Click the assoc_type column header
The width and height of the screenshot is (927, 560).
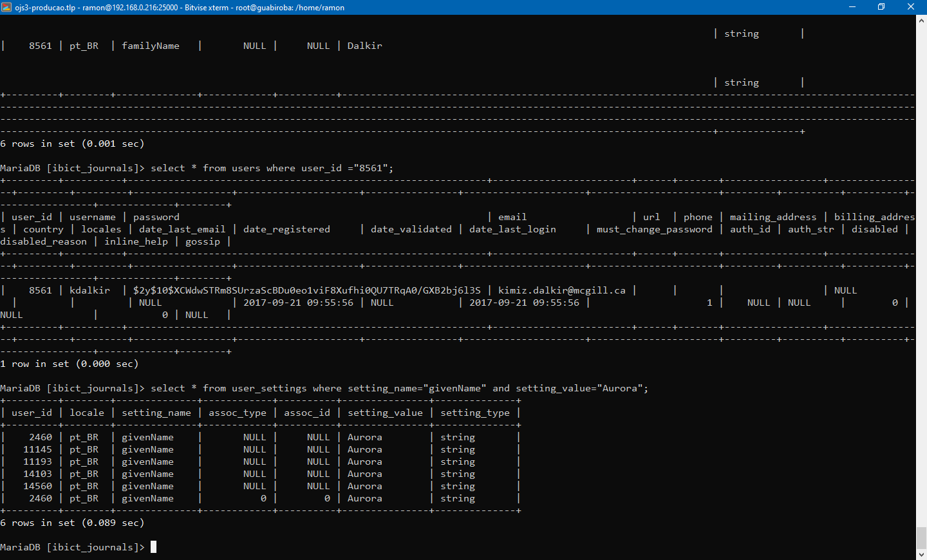(x=238, y=413)
